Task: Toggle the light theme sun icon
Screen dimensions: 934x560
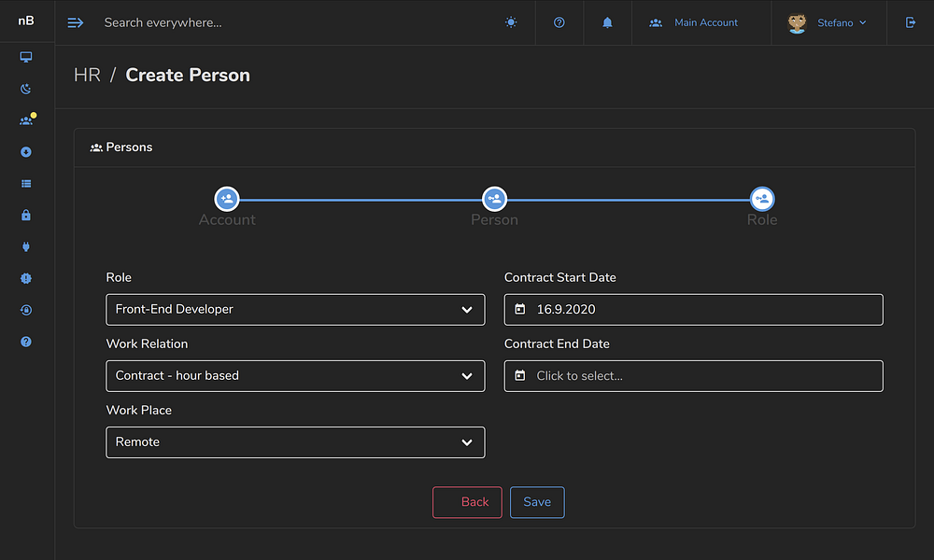Action: pos(511,22)
